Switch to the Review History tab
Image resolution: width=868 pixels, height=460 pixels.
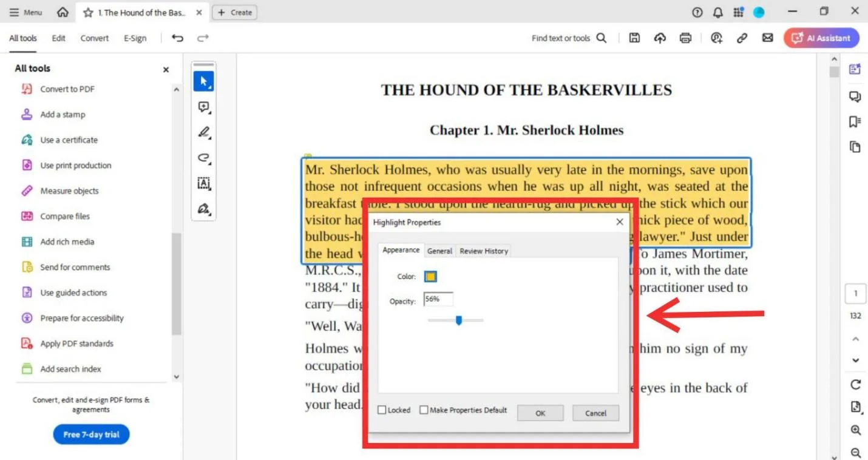(484, 251)
